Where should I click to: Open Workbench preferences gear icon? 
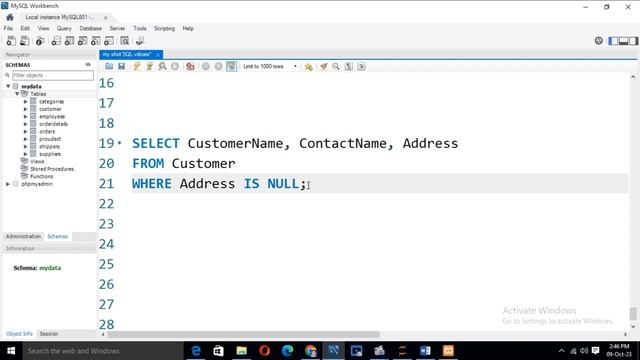coord(598,40)
